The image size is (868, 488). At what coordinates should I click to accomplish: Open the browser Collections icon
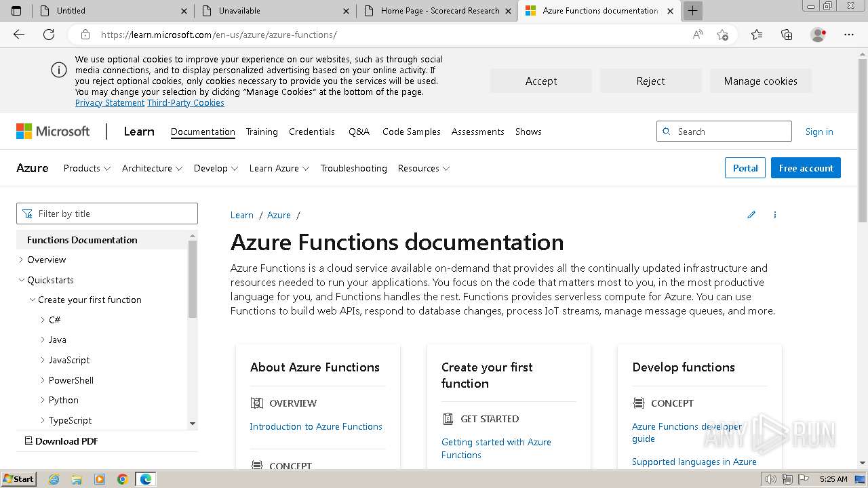click(x=787, y=35)
